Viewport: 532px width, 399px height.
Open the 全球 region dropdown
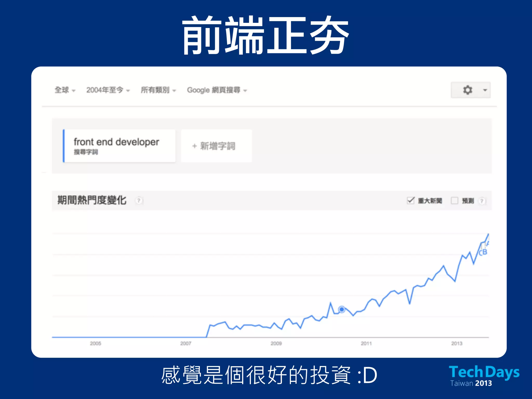(x=65, y=90)
